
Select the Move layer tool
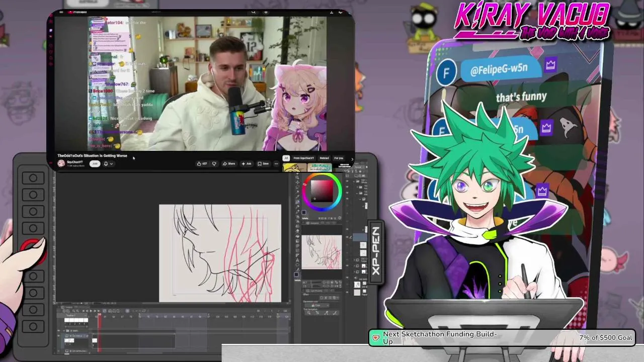(x=297, y=183)
